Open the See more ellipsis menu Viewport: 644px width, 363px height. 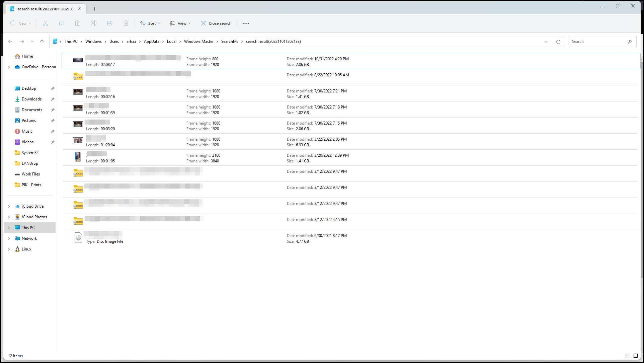246,23
